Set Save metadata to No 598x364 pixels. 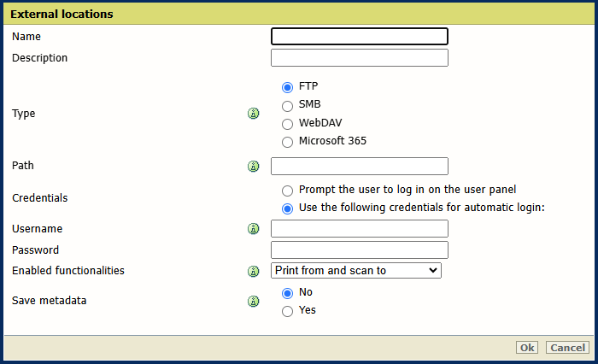[x=287, y=293]
